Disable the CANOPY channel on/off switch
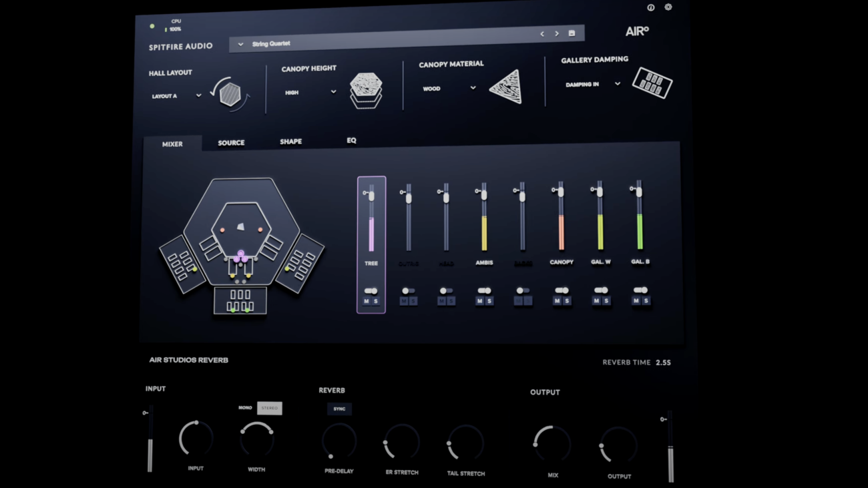Image resolution: width=868 pixels, height=488 pixels. point(562,290)
